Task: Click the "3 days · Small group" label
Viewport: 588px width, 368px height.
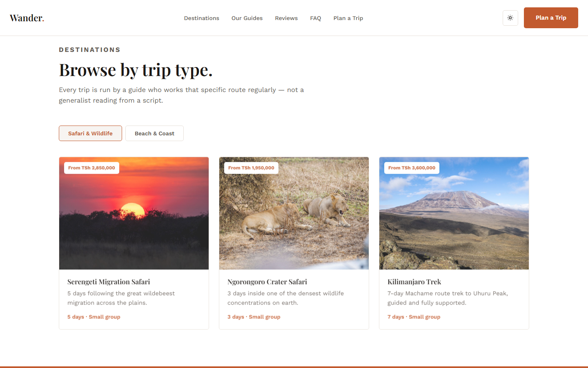Action: (x=254, y=317)
